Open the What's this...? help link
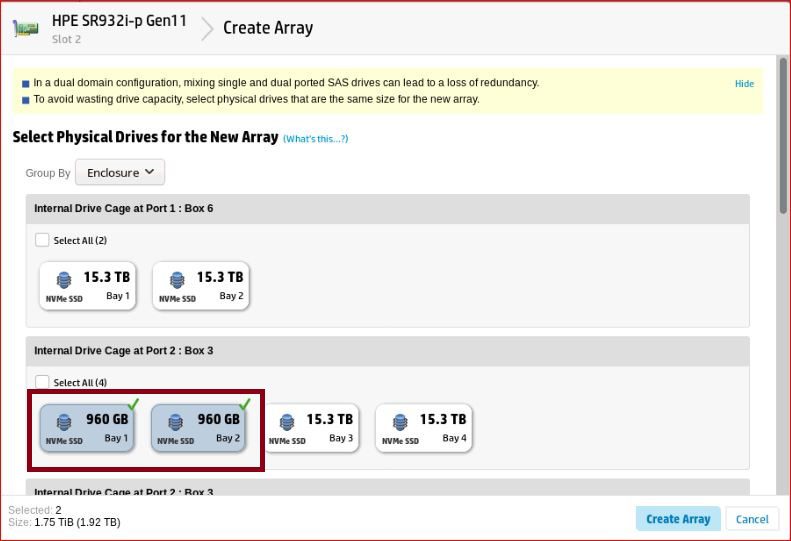This screenshot has height=541, width=791. click(x=315, y=139)
